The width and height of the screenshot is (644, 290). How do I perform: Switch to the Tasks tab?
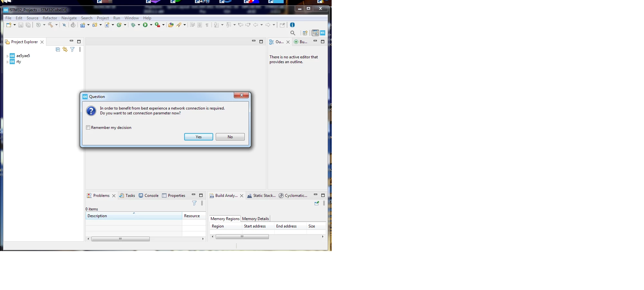pyautogui.click(x=127, y=196)
